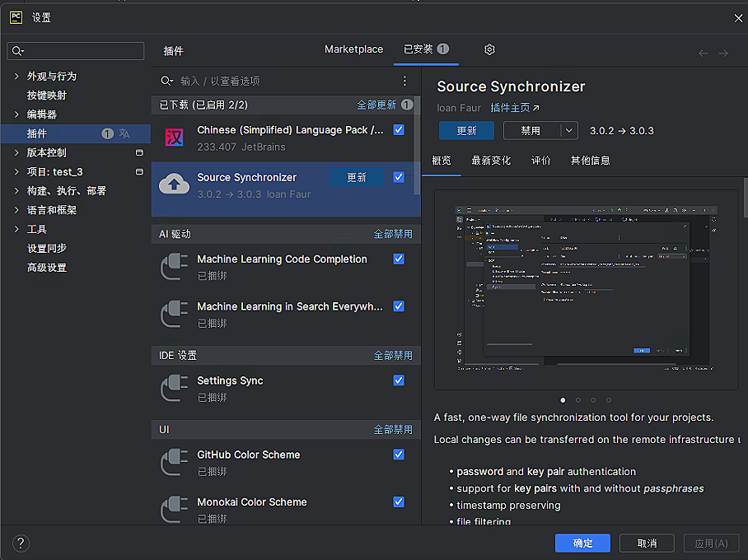Disable the Chinese Language Pack checkbox
Screen dimensions: 748x560
coord(399,130)
